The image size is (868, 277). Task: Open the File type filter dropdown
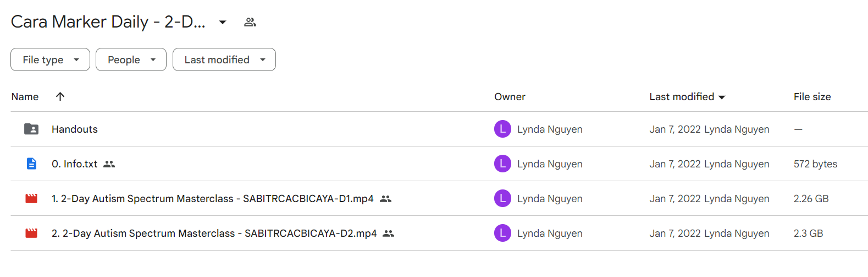pos(50,59)
